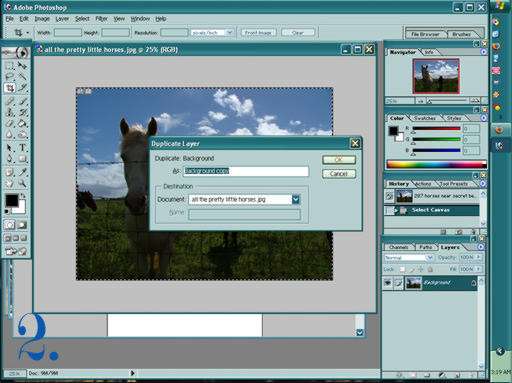The width and height of the screenshot is (512, 383).
Task: Confirm Duplicate Layer with OK
Action: [x=339, y=160]
